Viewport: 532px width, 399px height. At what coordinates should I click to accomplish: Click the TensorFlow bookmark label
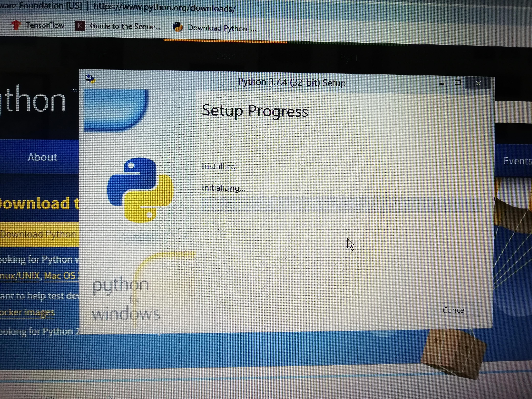coord(45,25)
